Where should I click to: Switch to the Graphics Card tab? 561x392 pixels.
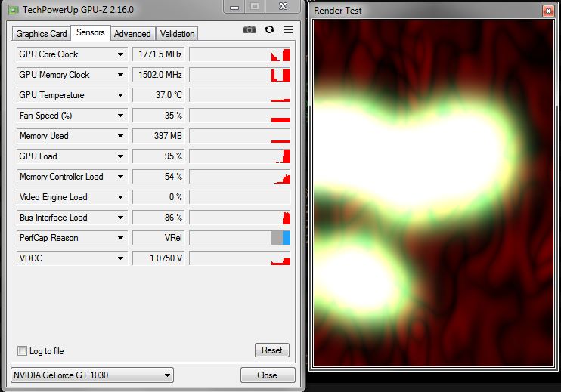42,34
